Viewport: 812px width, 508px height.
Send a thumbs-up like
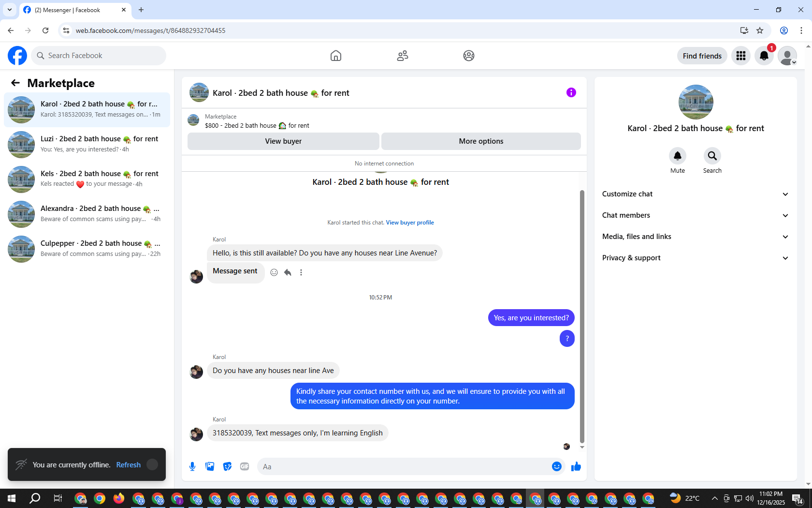point(576,466)
